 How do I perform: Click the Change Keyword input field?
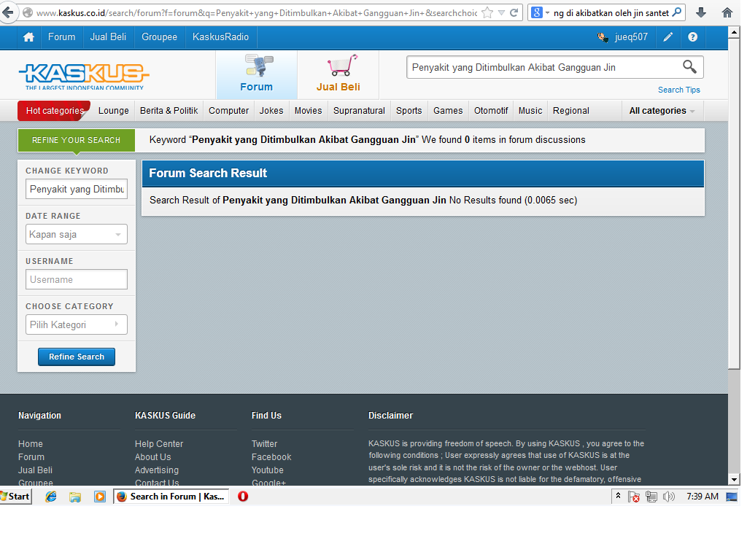tap(76, 189)
